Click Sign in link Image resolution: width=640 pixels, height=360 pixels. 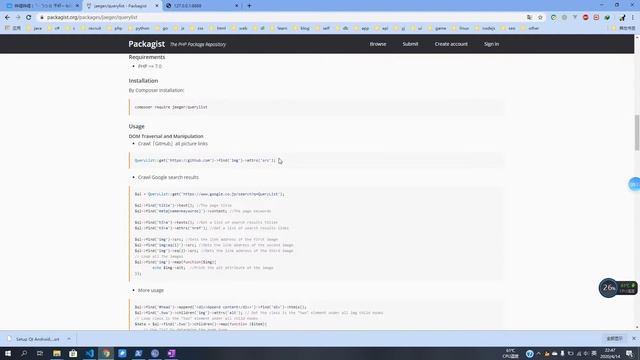[491, 44]
